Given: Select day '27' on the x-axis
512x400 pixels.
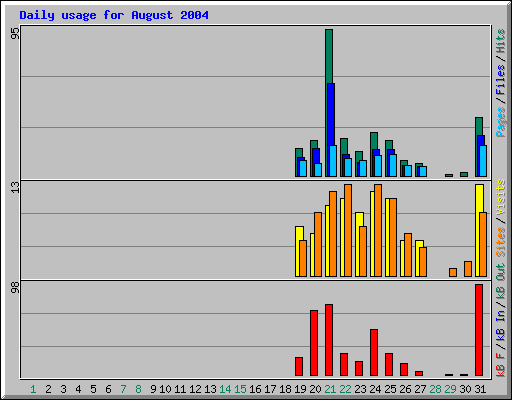Looking at the screenshot, I should 420,389.
